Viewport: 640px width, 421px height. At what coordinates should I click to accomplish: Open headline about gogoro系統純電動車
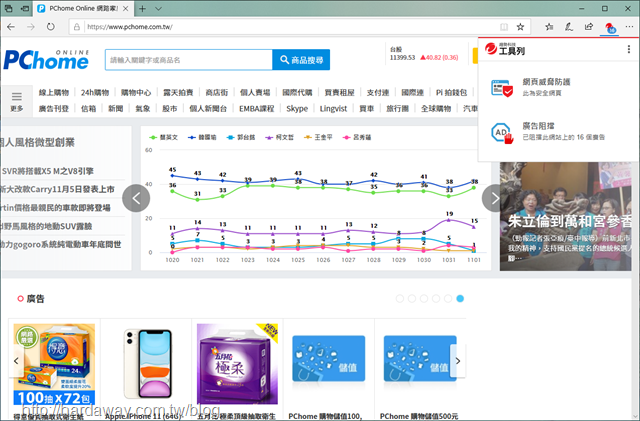pos(60,244)
